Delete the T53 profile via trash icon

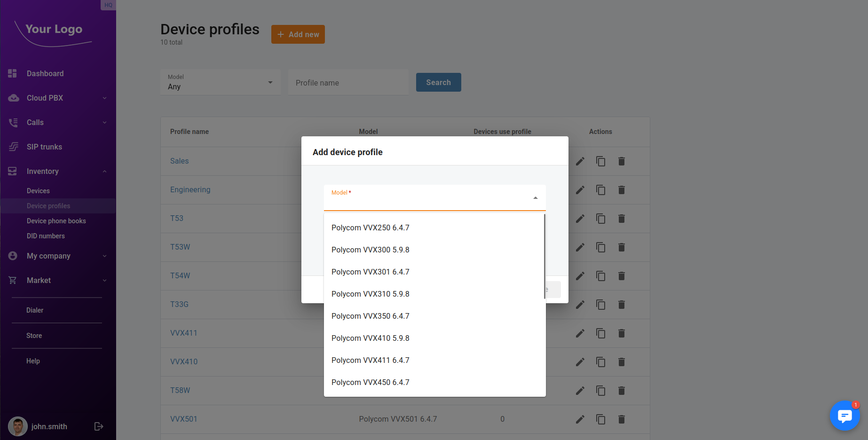pos(621,219)
